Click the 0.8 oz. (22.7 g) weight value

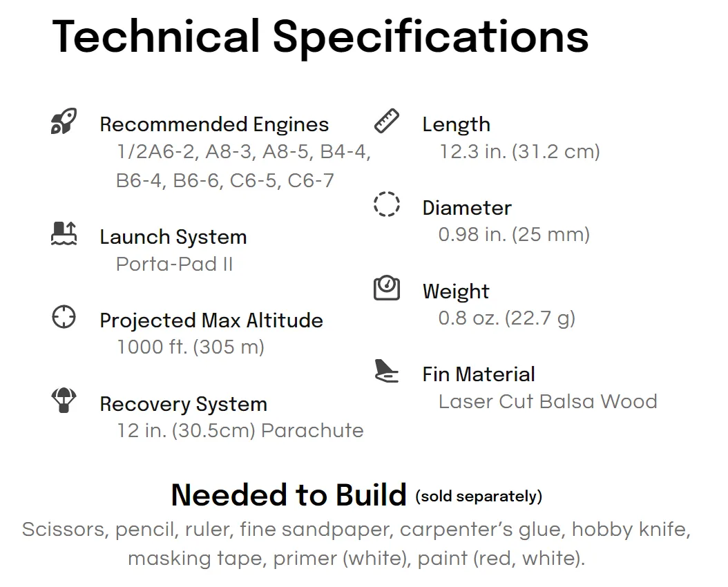click(507, 318)
